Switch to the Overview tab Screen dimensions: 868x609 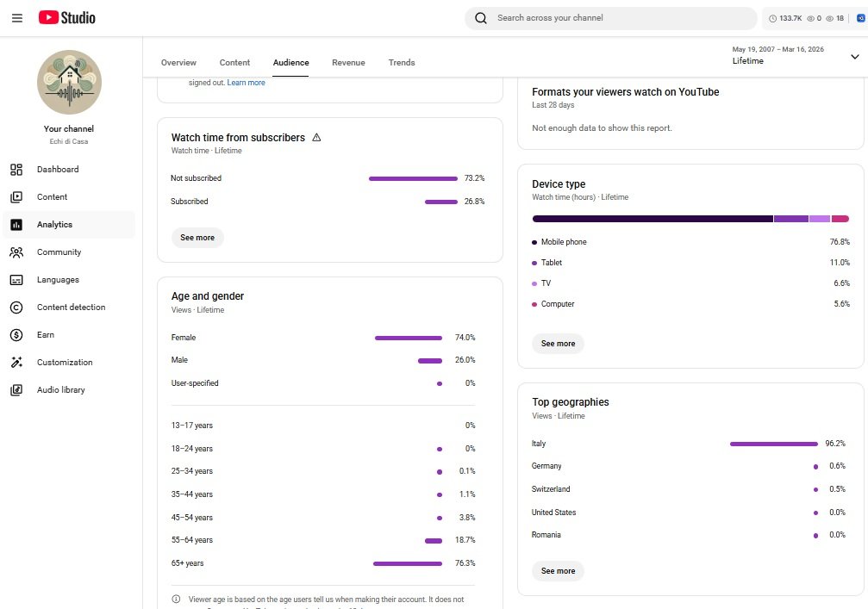(178, 63)
